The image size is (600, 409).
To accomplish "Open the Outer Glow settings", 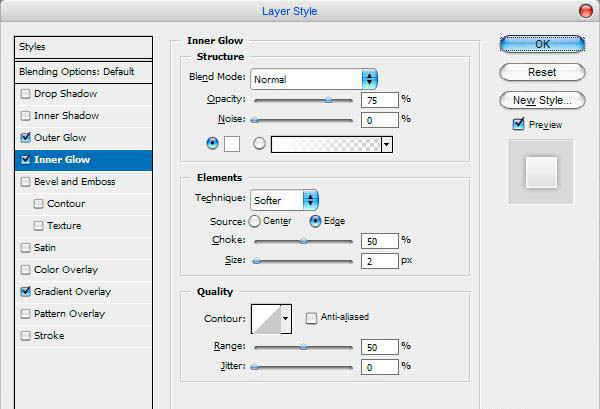I will click(60, 138).
